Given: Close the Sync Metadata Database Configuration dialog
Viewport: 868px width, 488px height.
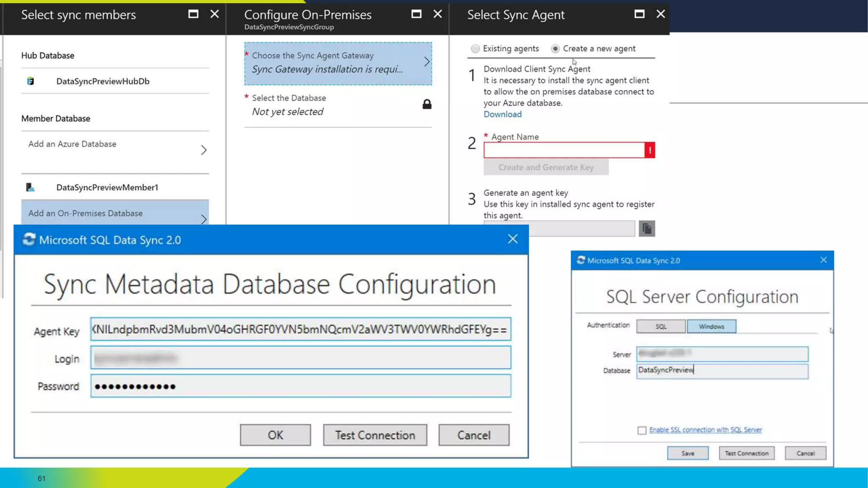Looking at the screenshot, I should 513,239.
